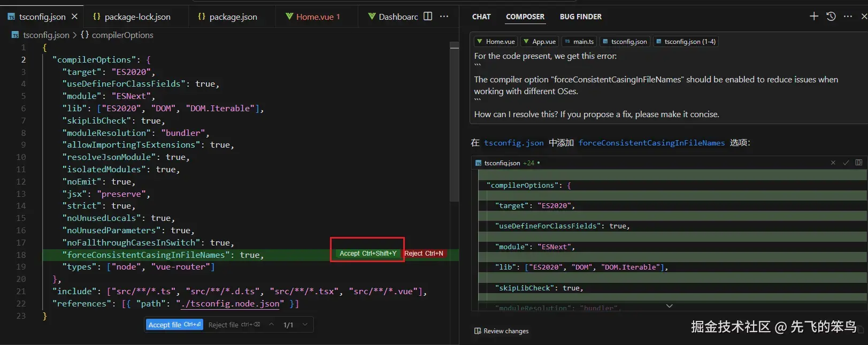Screen dimensions: 868x345
Task: Reject the inline change Ctrl+N
Action: 424,254
